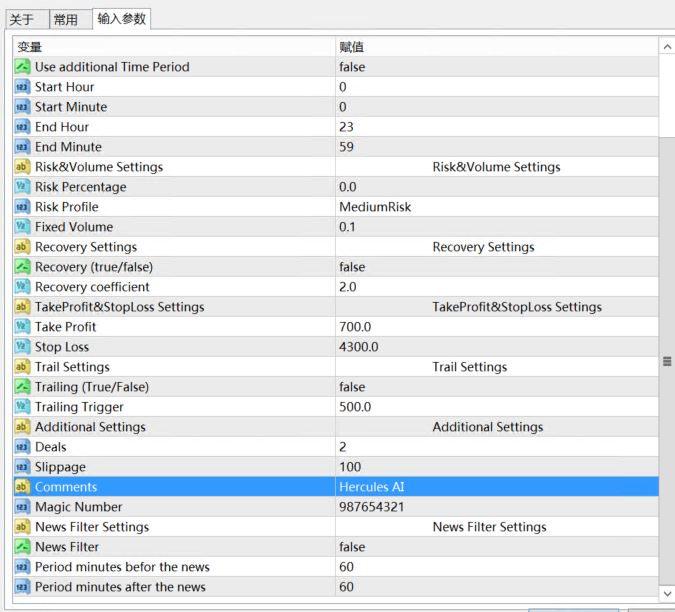This screenshot has height=612, width=675.
Task: Click the 变量 column header
Action: point(174,46)
